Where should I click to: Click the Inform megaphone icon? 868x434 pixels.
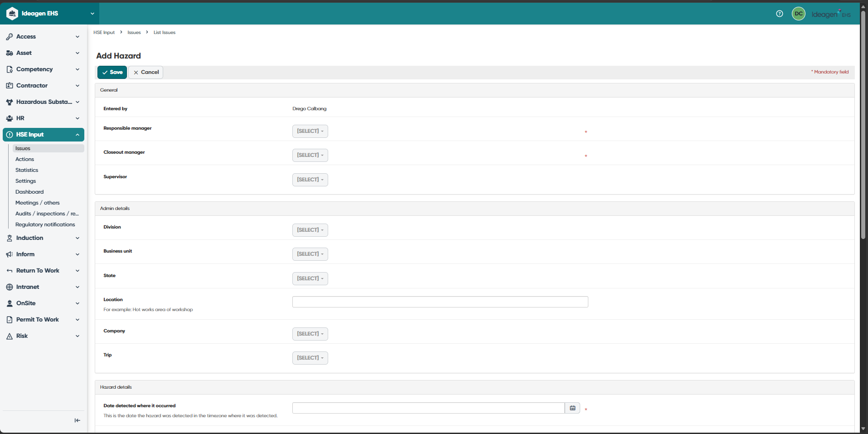(10, 254)
